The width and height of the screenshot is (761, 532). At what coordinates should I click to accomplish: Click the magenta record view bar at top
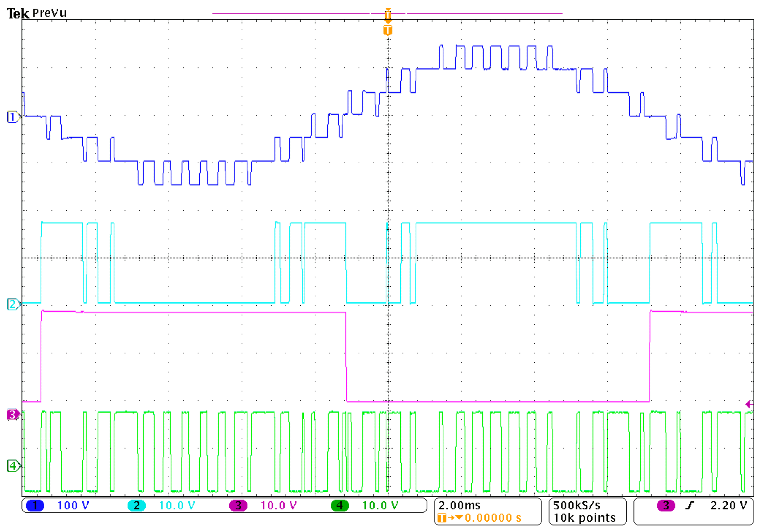point(387,14)
